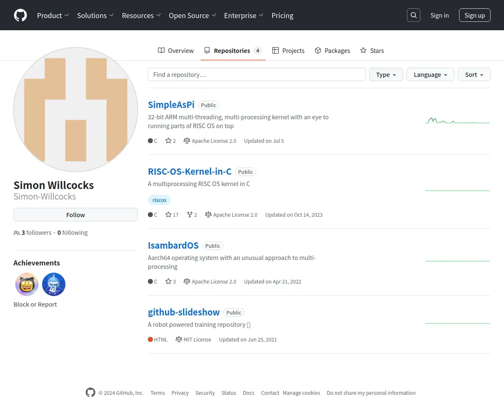This screenshot has width=504, height=420.
Task: Click footer Privacy link
Action: 180,393
